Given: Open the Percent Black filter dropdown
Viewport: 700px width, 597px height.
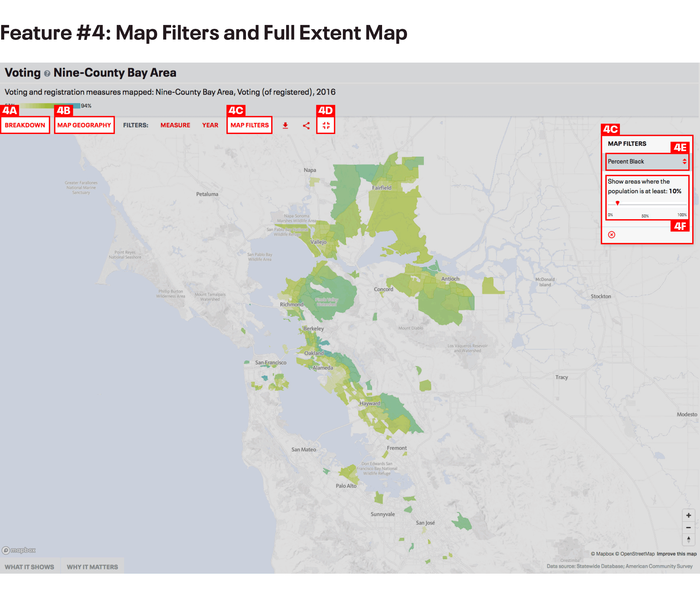Looking at the screenshot, I should click(647, 161).
